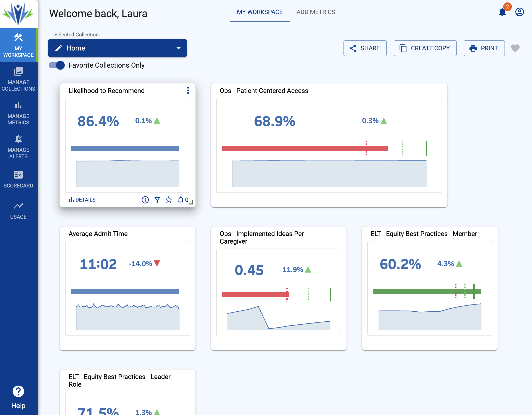Open Manage Alerts in sidebar

pyautogui.click(x=19, y=147)
